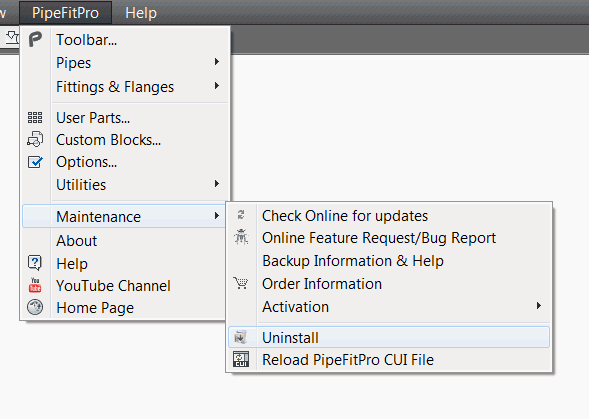Select Online Feature Request/Bug Report
Image resolution: width=589 pixels, height=419 pixels.
click(389, 238)
